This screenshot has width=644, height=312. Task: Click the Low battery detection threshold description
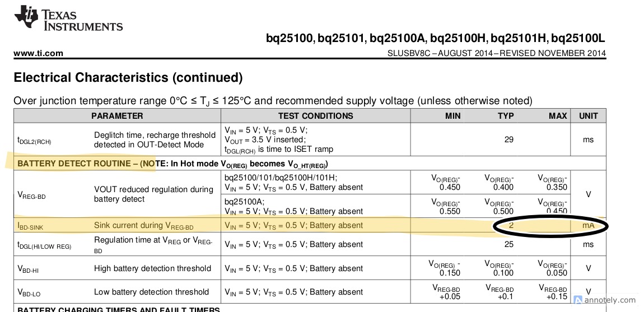click(x=151, y=292)
